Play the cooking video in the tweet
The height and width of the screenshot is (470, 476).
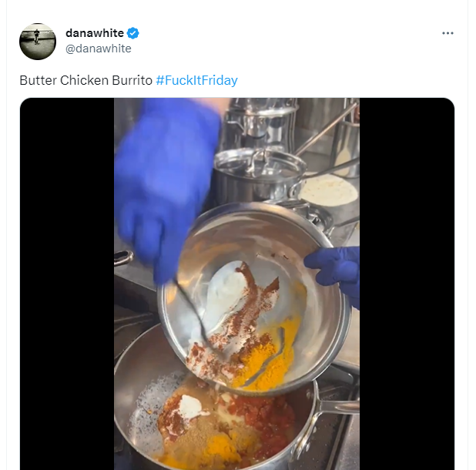(x=236, y=284)
